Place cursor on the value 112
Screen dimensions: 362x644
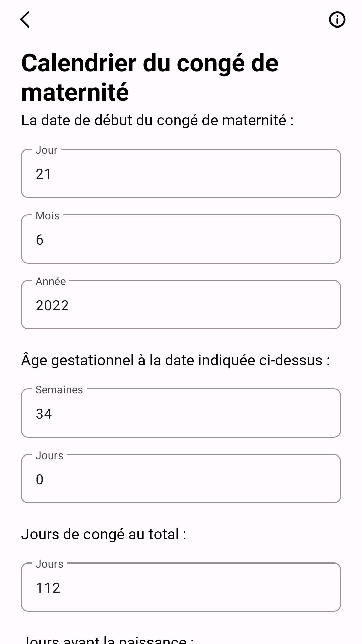coord(48,588)
